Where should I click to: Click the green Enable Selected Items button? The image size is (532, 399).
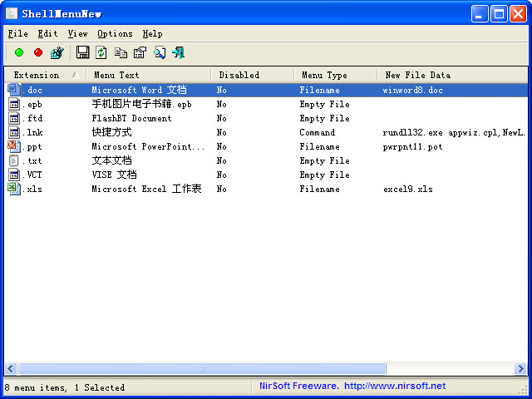coord(19,52)
